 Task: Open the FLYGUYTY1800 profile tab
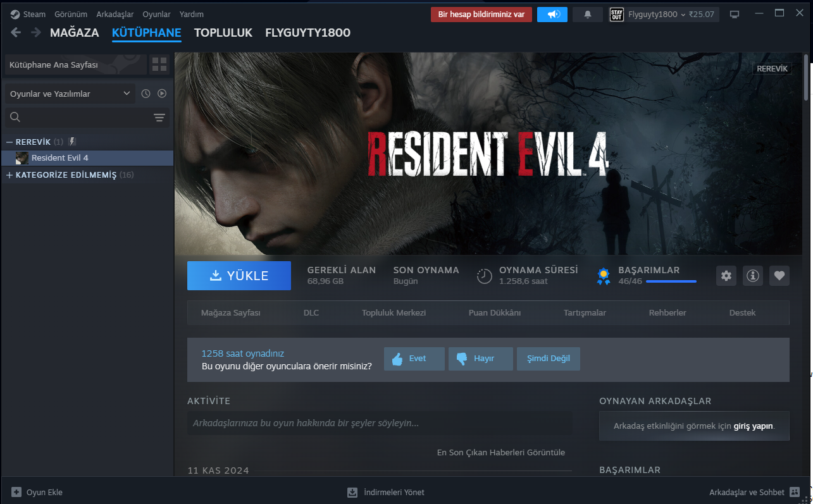[307, 33]
